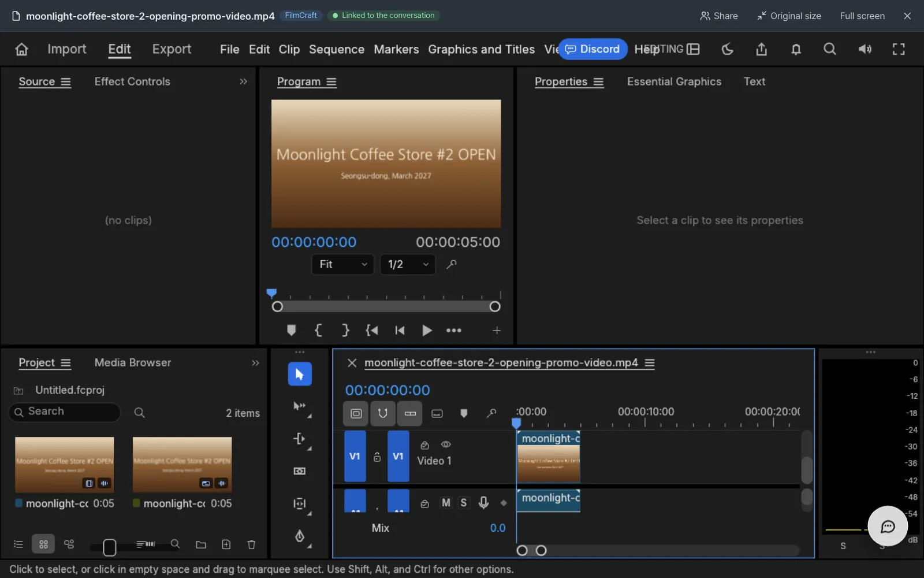
Task: Create a new bin with folder icon
Action: [201, 544]
